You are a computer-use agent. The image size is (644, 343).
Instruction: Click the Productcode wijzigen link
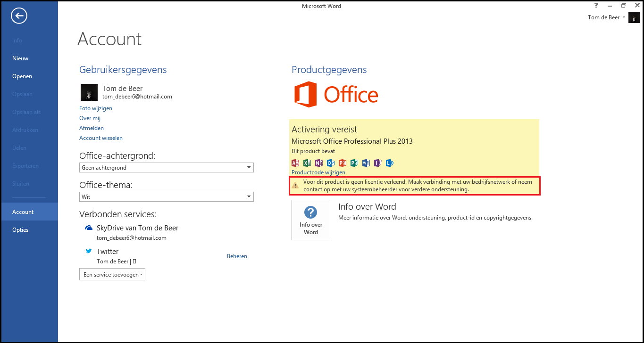318,172
